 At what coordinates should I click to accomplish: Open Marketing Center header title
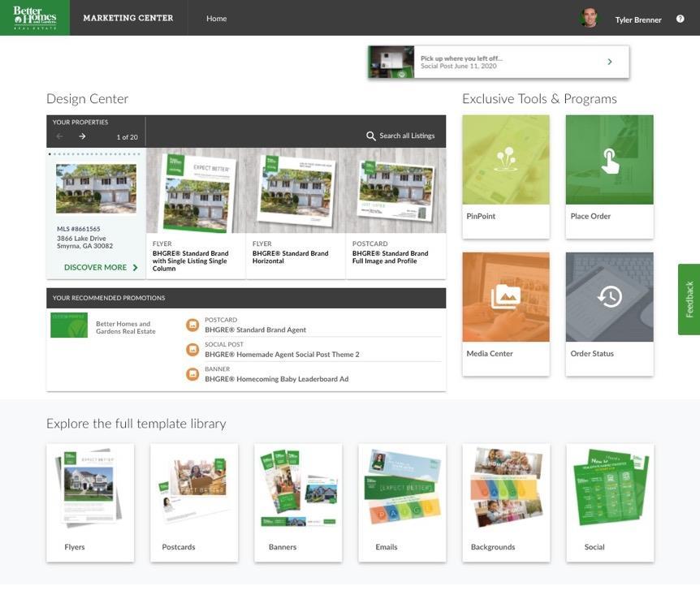pyautogui.click(x=128, y=18)
